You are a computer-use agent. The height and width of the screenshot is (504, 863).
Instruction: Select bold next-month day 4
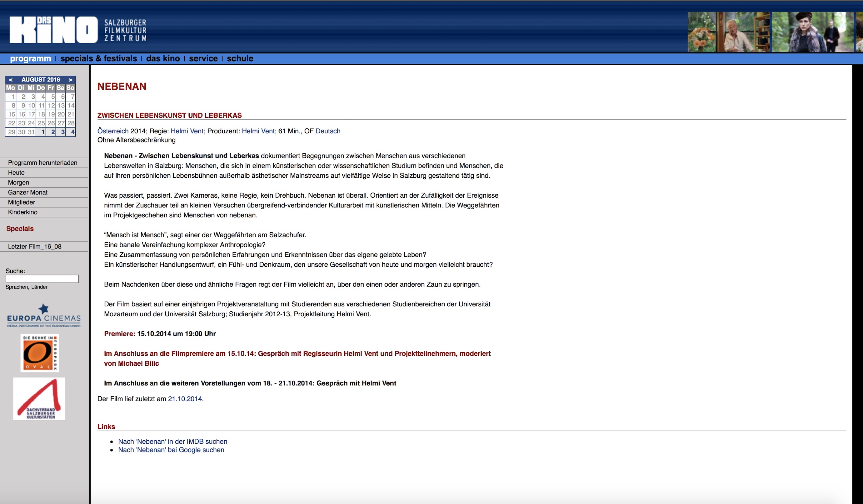[x=71, y=132]
